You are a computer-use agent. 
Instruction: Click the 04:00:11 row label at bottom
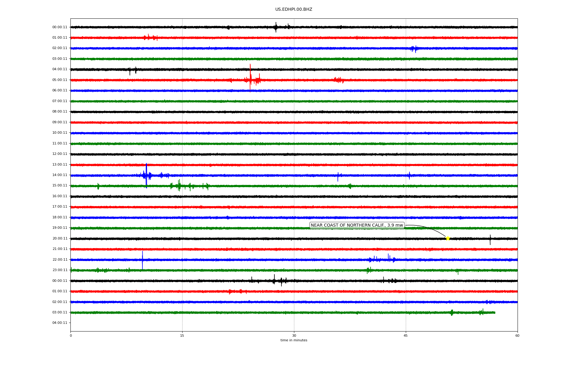[x=60, y=323]
